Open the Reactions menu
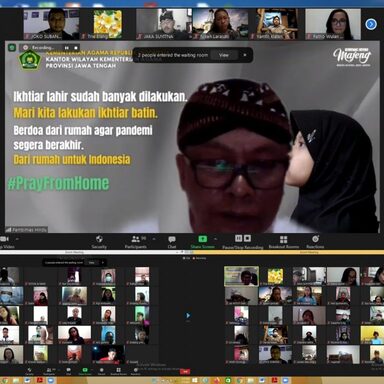 click(x=315, y=242)
